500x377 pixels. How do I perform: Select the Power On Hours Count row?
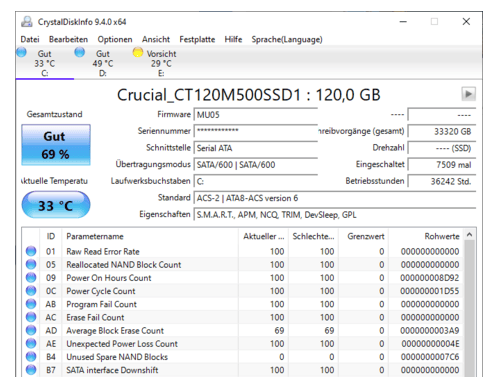point(243,277)
